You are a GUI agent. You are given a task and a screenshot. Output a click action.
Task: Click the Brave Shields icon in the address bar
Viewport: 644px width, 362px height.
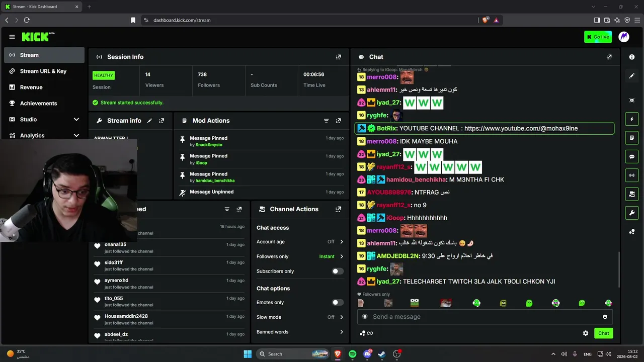pyautogui.click(x=485, y=20)
